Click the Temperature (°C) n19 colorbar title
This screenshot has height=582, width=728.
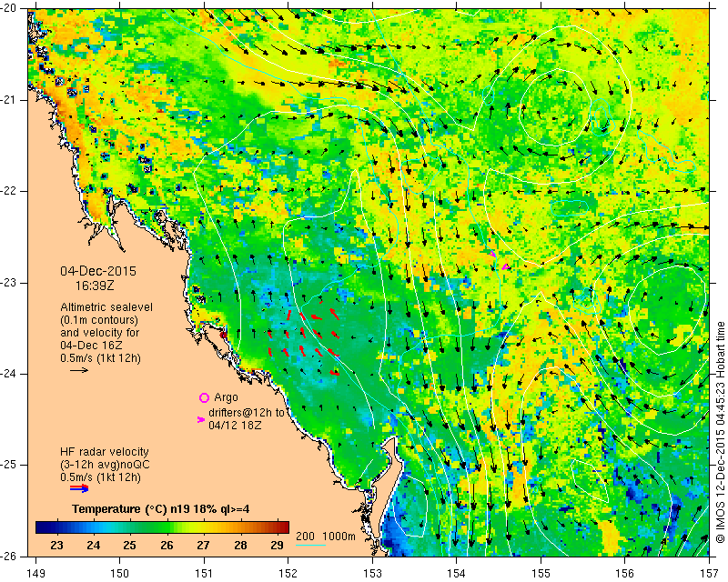click(161, 509)
